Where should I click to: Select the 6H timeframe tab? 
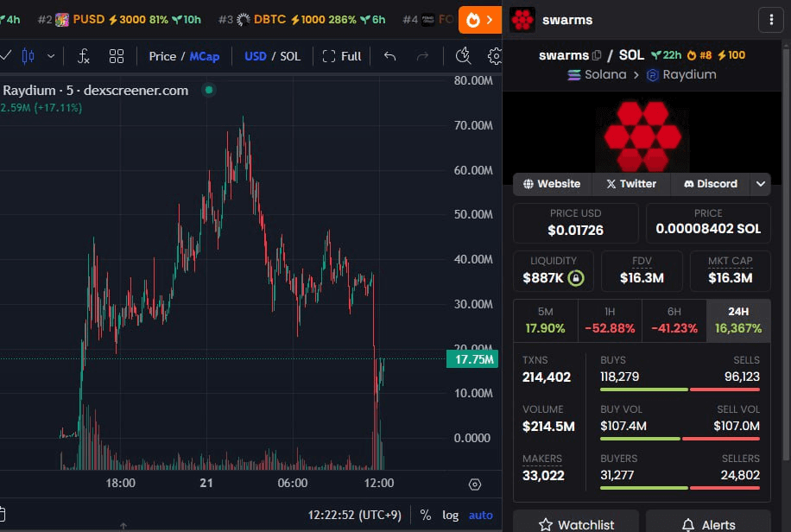tap(674, 320)
